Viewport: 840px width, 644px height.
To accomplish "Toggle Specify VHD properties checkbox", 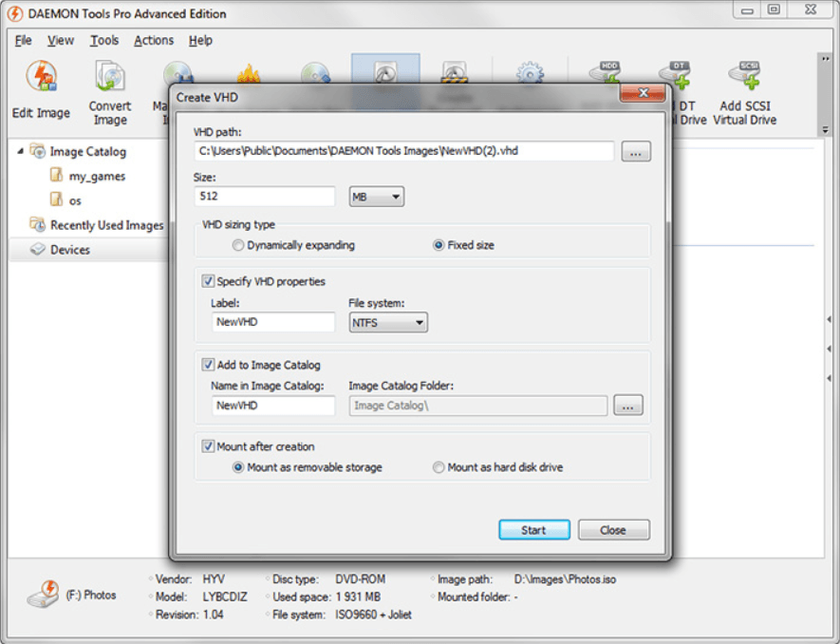I will pos(208,281).
